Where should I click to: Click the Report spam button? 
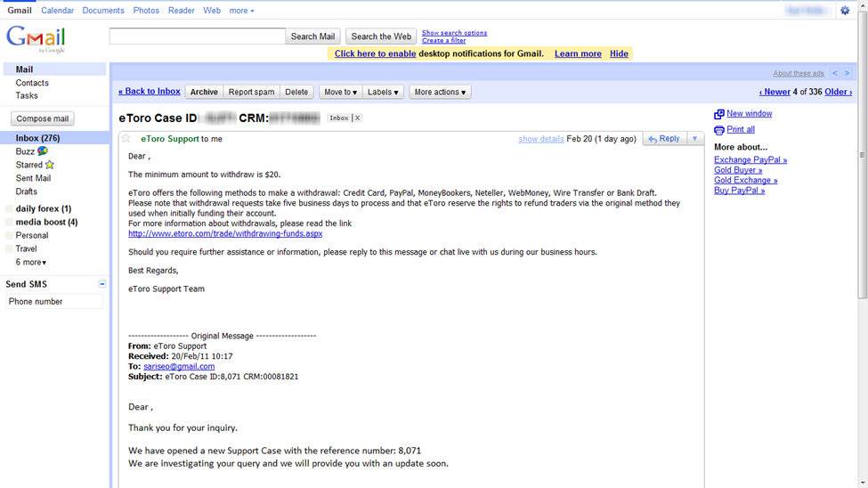pos(251,92)
